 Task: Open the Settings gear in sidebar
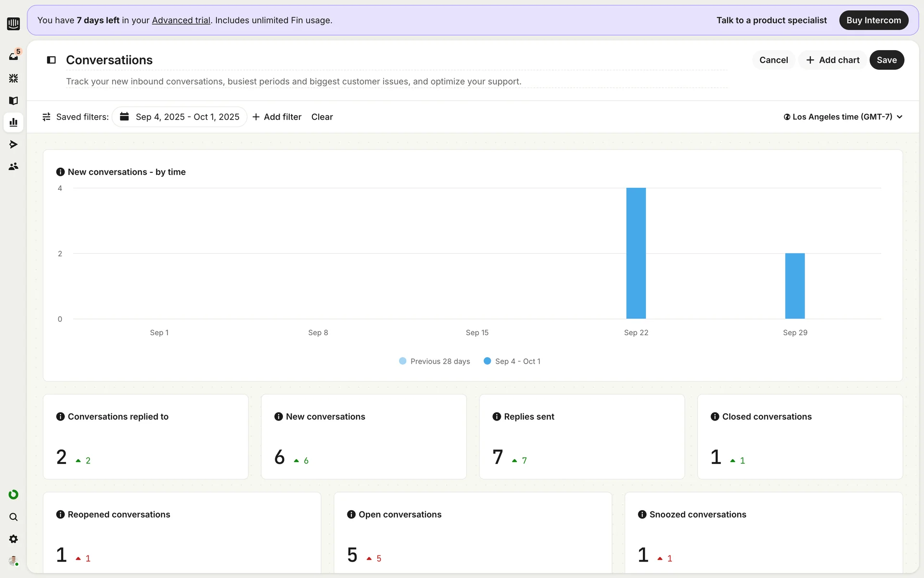(x=13, y=539)
